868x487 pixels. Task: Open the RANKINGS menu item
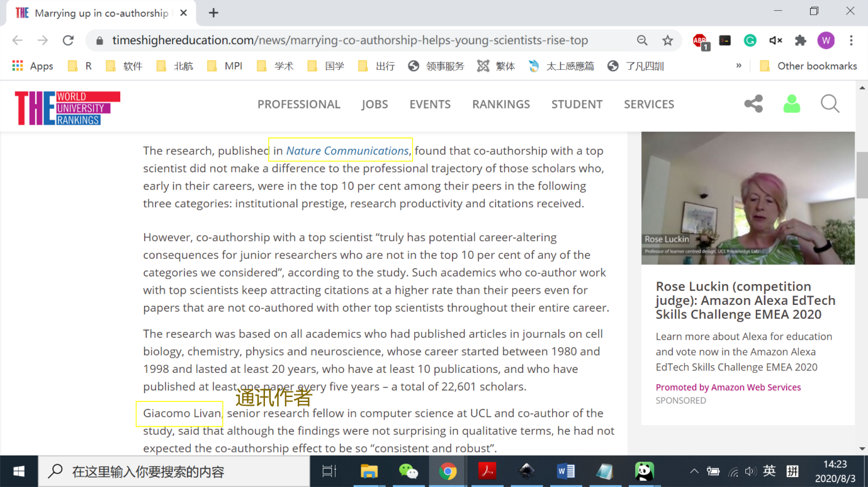tap(501, 105)
